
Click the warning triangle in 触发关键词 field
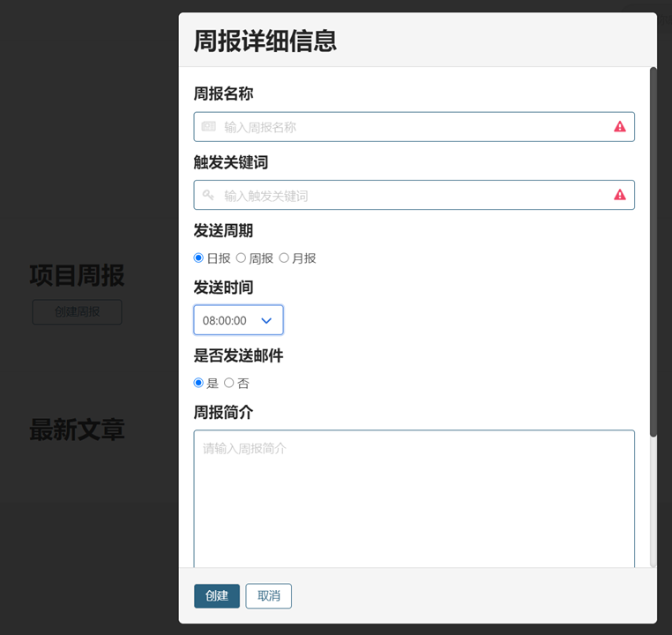(620, 195)
